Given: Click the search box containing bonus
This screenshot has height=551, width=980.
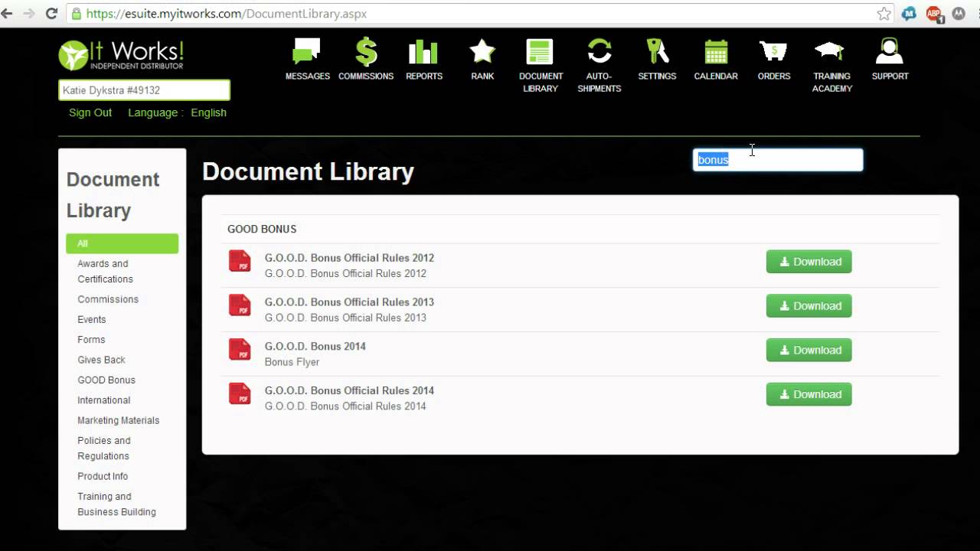Looking at the screenshot, I should click(778, 159).
